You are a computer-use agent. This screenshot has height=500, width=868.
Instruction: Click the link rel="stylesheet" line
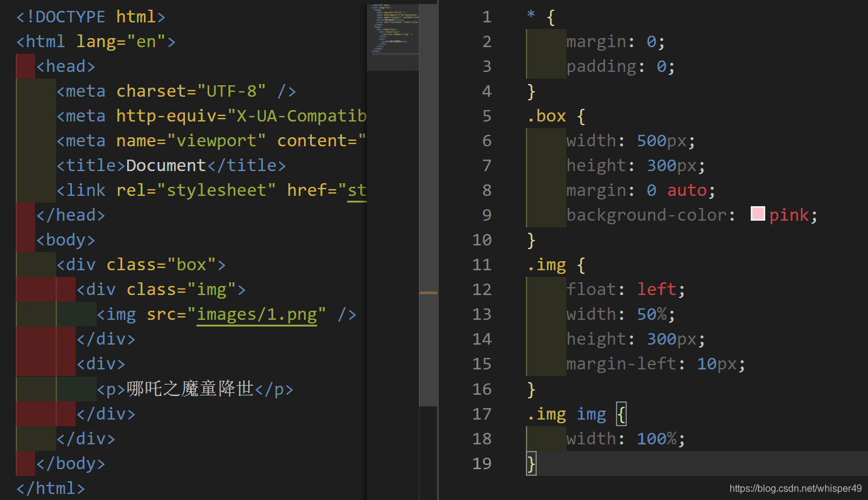(x=212, y=190)
